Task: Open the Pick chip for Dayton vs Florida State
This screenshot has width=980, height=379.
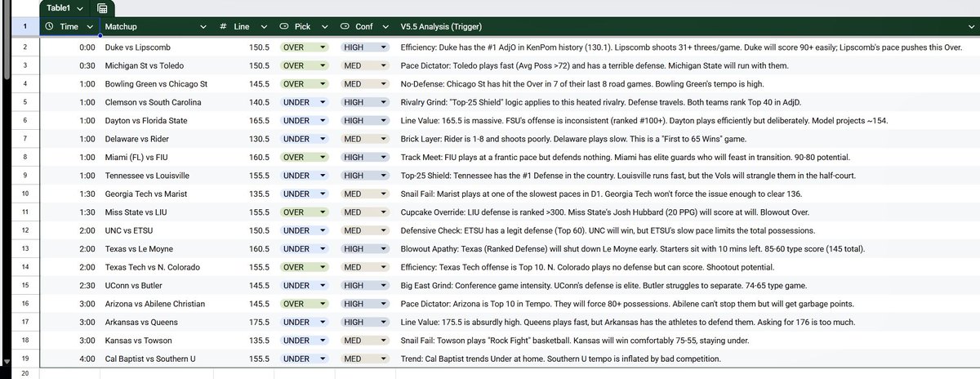Action: (304, 121)
